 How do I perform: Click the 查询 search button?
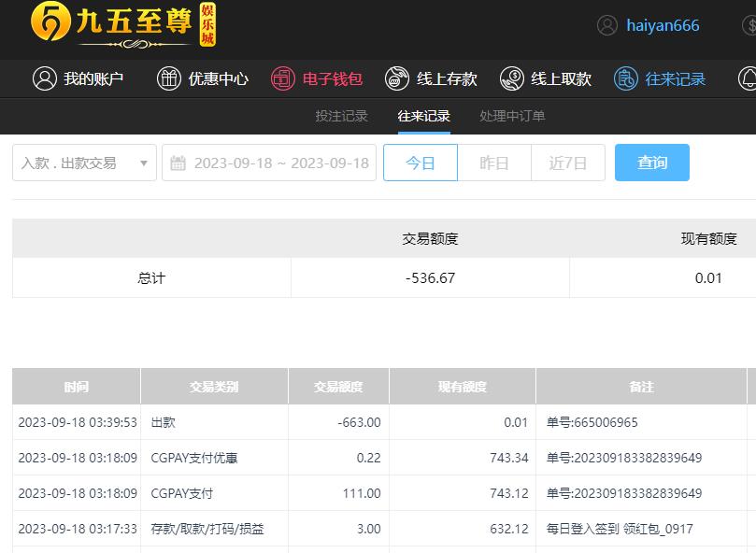pyautogui.click(x=652, y=163)
